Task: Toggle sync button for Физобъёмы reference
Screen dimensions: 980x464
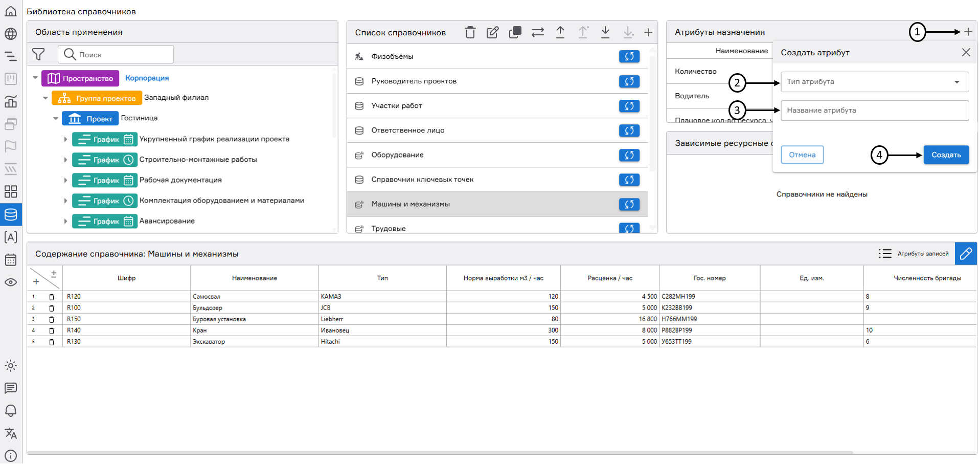Action: pyautogui.click(x=629, y=57)
